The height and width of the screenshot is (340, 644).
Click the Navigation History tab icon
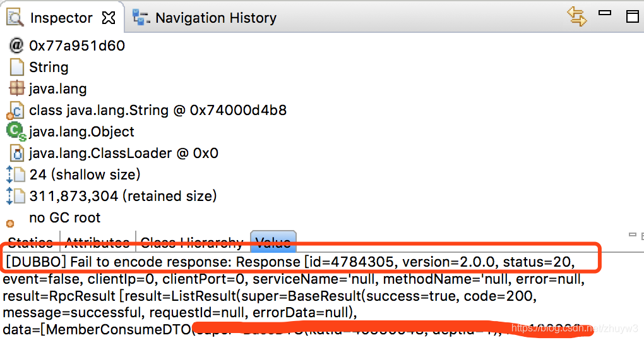[x=141, y=18]
